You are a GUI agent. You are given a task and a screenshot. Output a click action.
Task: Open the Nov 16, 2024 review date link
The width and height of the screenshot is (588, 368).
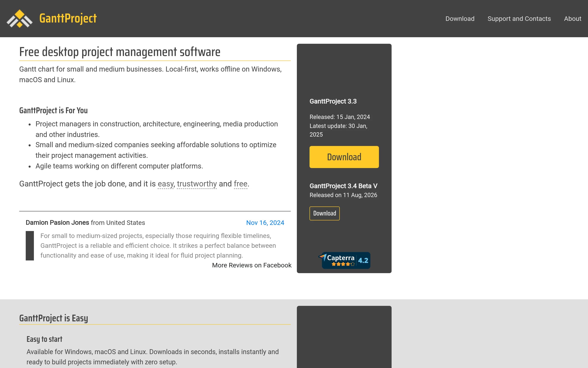(265, 223)
